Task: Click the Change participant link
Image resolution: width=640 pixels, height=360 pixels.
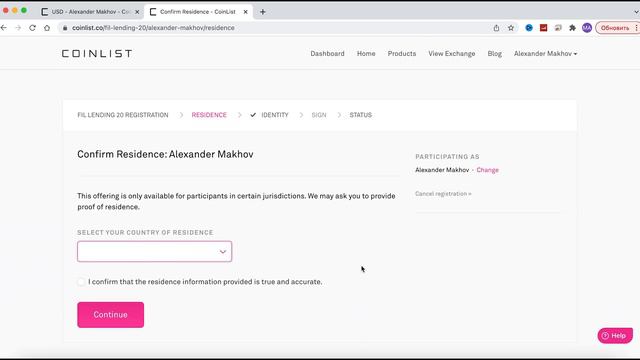Action: [487, 170]
